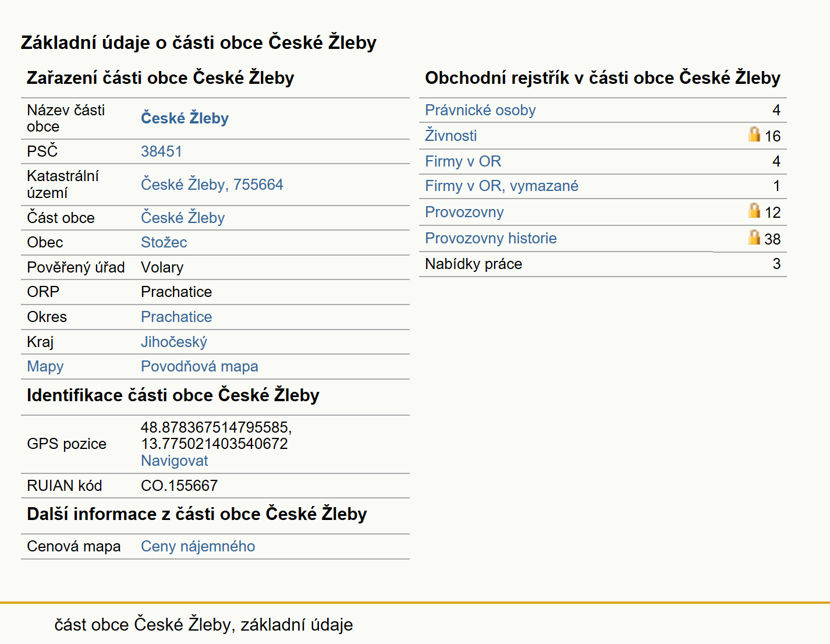This screenshot has width=830, height=644.
Task: Open the Provozovny listing
Action: click(464, 212)
